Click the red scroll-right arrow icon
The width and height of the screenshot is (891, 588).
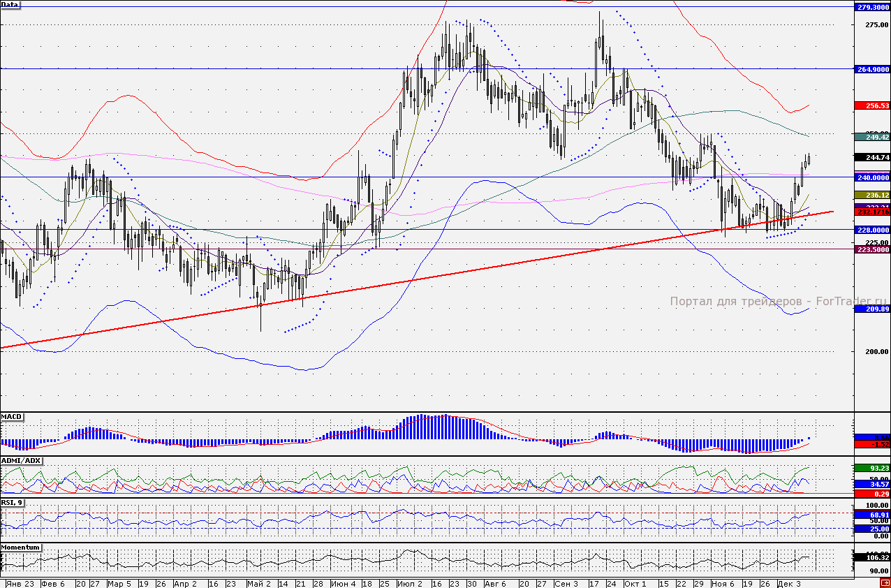click(x=885, y=582)
